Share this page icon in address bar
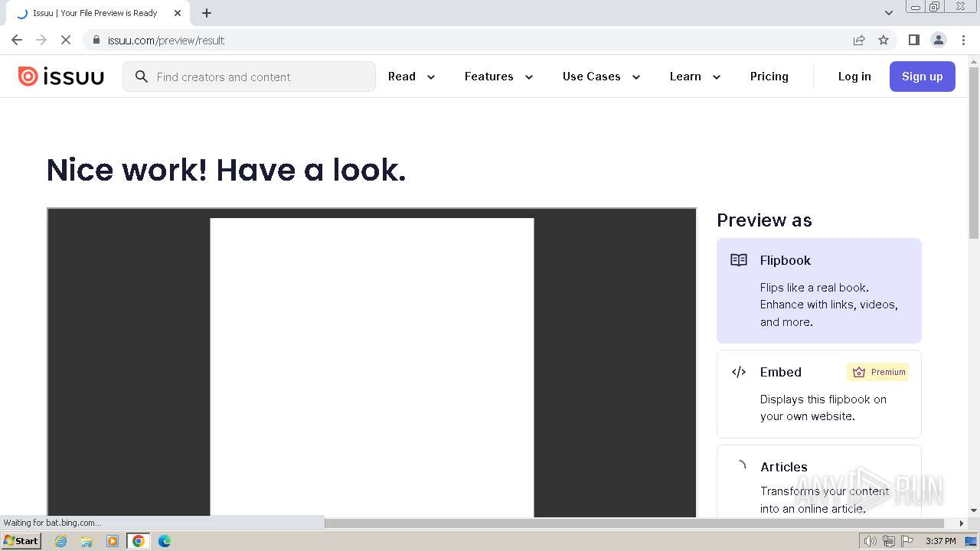This screenshot has width=980, height=551. click(859, 40)
